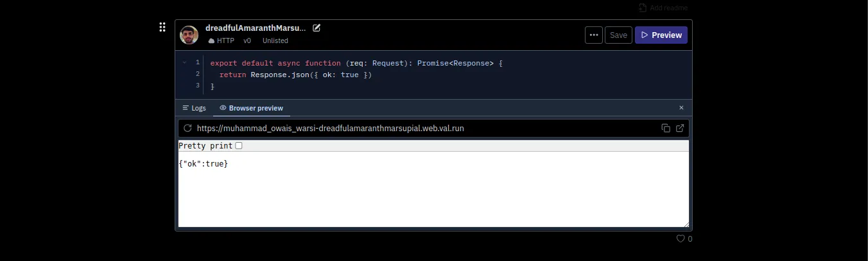Enable the Pretty print checkbox

(x=239, y=146)
